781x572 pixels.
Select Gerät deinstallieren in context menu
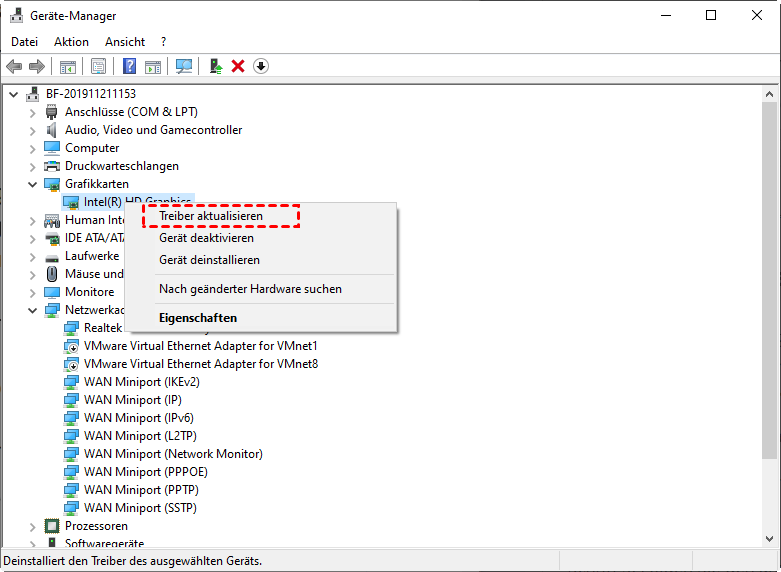point(209,260)
